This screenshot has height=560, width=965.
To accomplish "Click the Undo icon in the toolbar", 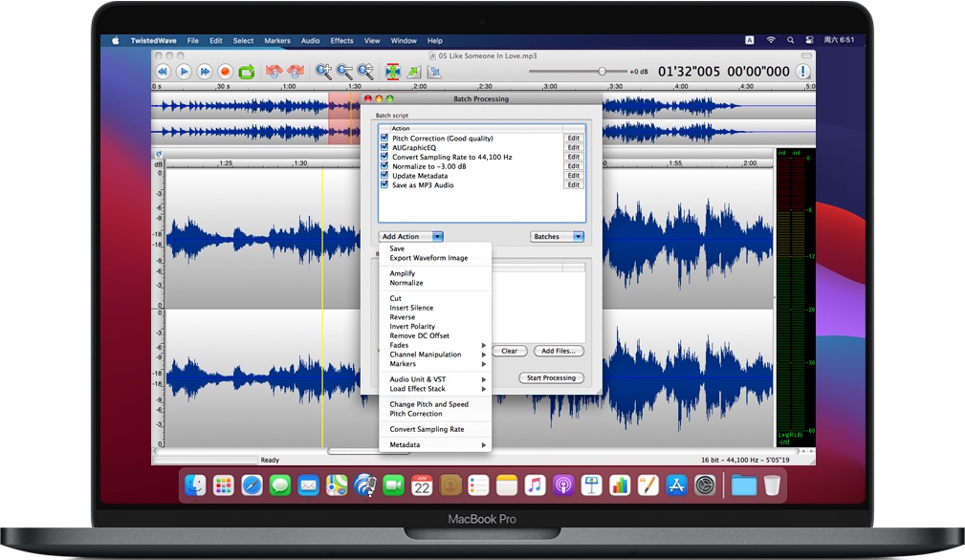I will (x=274, y=71).
